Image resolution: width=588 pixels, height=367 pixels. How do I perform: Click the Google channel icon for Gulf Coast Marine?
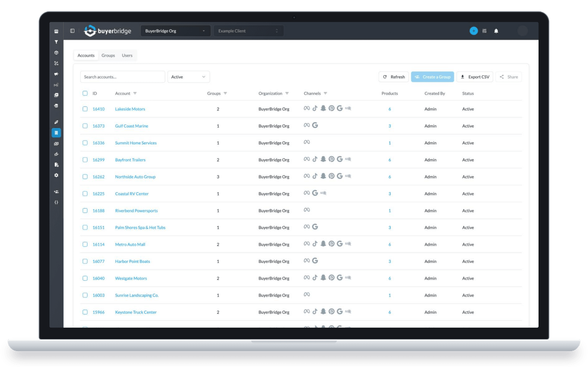pyautogui.click(x=315, y=125)
